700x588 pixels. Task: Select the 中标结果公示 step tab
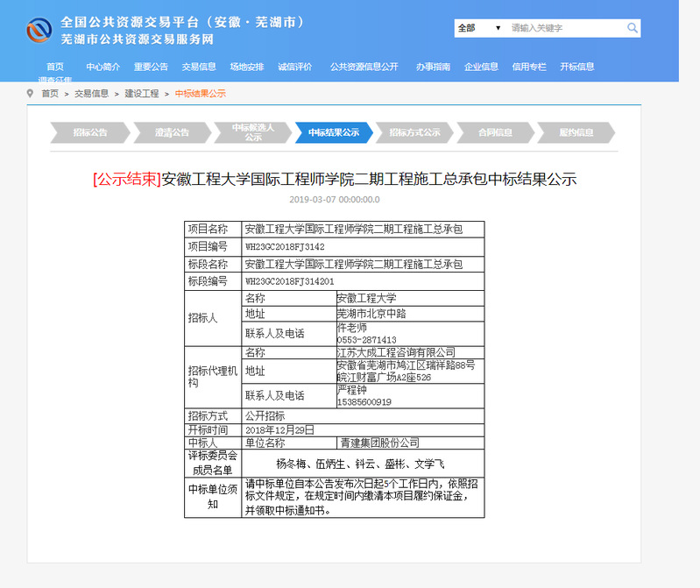tap(333, 132)
